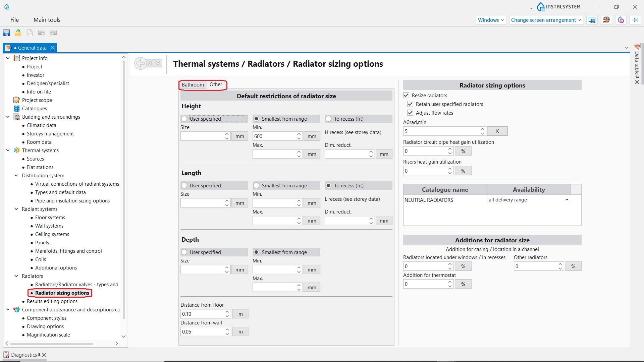Click the Project scope pencil icon

click(x=17, y=100)
